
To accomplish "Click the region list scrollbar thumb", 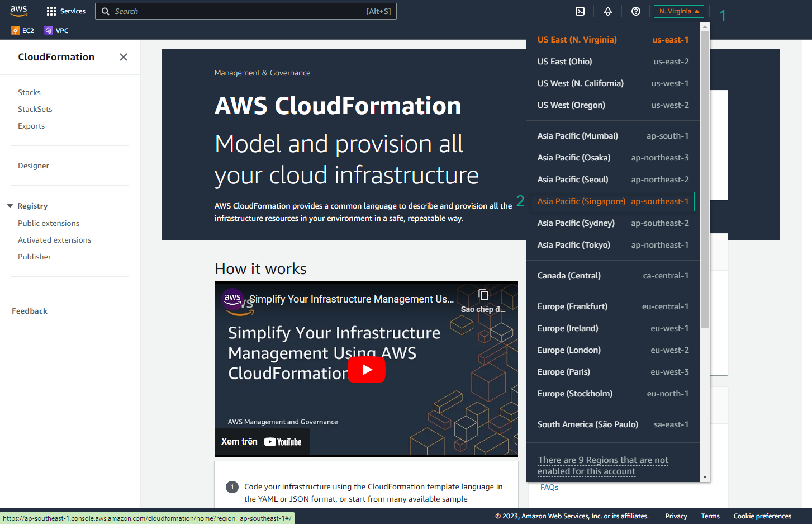I will 705,179.
